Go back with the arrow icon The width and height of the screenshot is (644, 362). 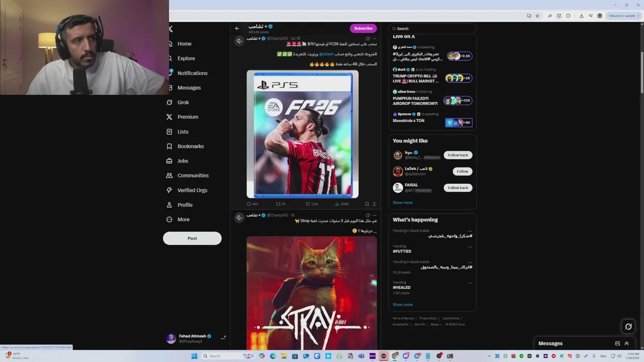pyautogui.click(x=237, y=28)
